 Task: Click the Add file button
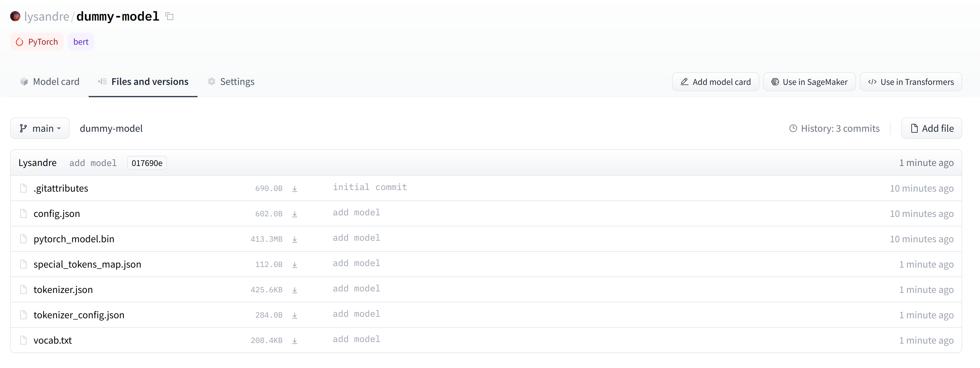coord(931,128)
